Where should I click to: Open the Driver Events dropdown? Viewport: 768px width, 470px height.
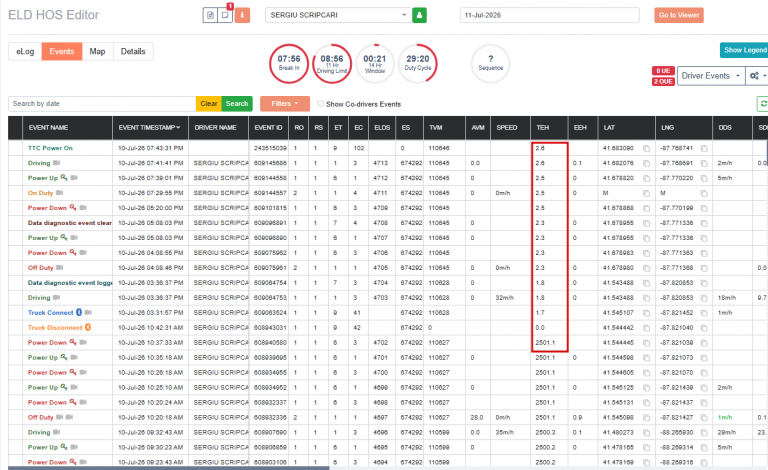[711, 76]
